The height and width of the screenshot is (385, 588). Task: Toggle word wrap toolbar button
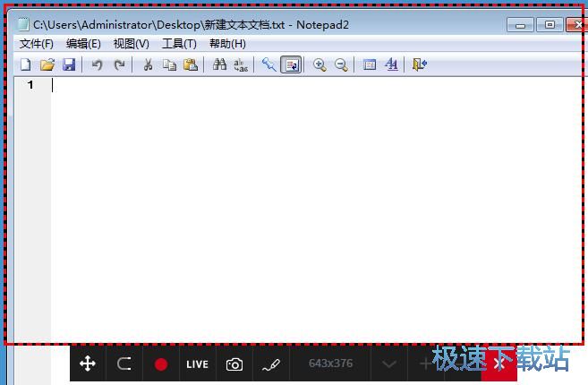point(291,64)
